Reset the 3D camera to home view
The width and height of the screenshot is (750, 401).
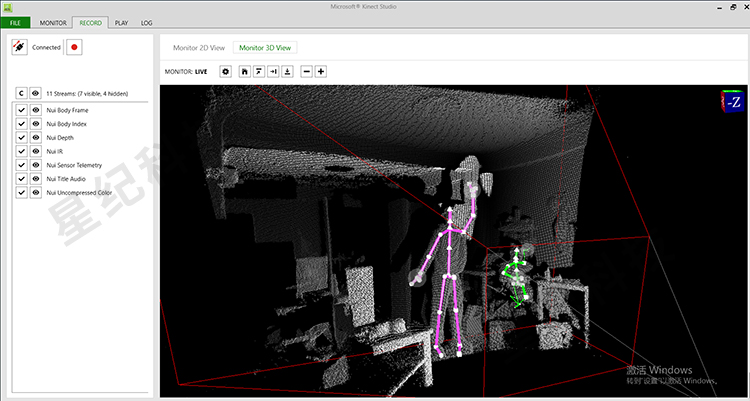tap(244, 71)
